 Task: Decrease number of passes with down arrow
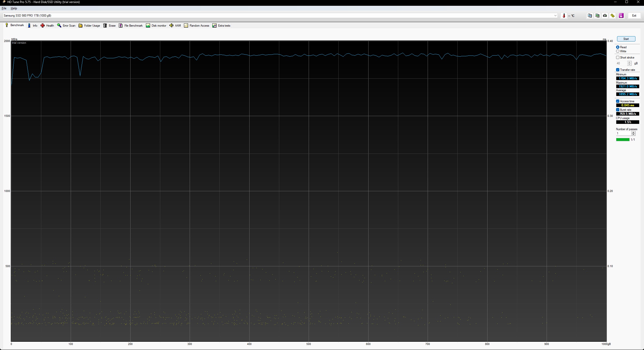(x=633, y=135)
